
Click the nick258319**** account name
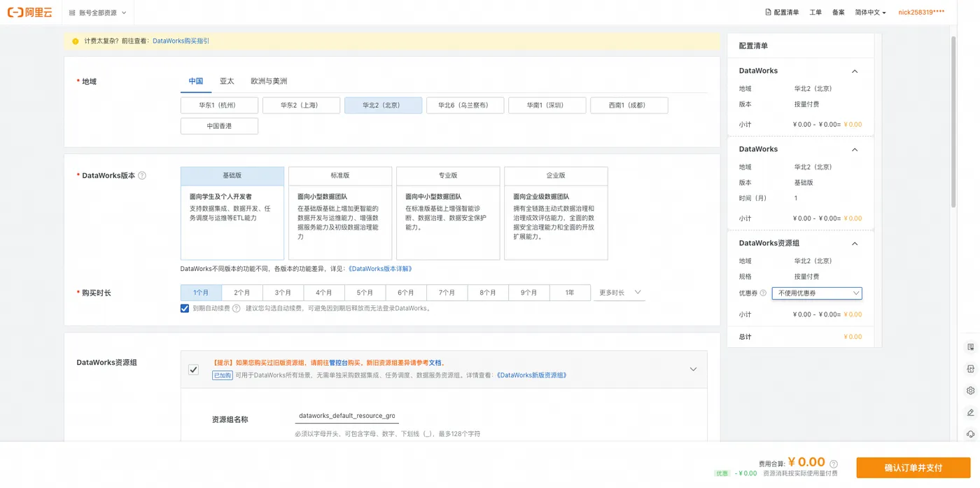[x=921, y=13]
